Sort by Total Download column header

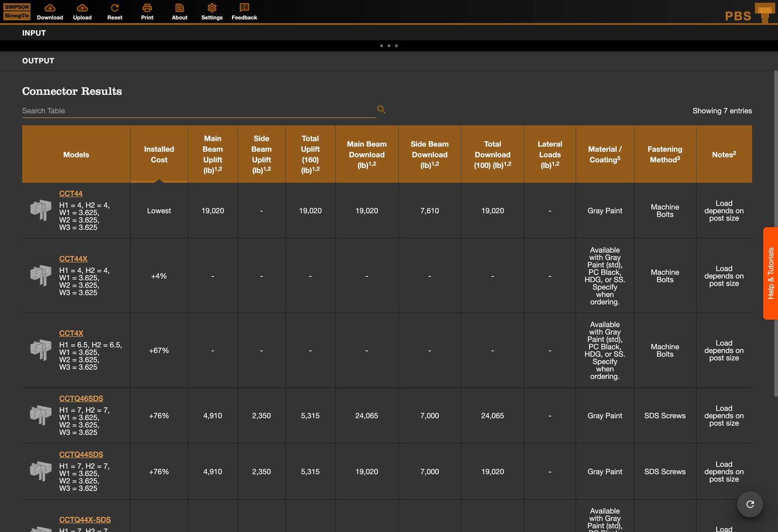(492, 154)
